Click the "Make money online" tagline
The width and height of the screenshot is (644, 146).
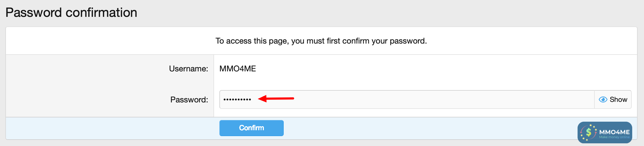click(614, 137)
